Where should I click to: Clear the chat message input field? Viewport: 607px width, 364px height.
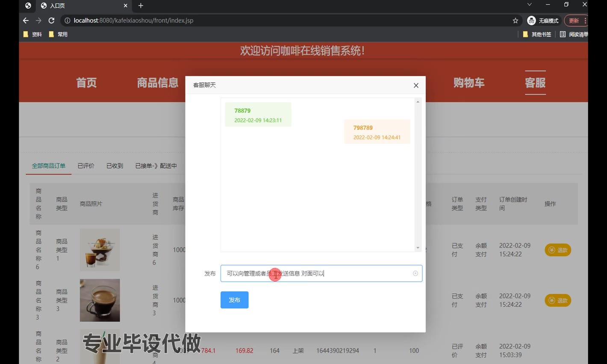(415, 273)
